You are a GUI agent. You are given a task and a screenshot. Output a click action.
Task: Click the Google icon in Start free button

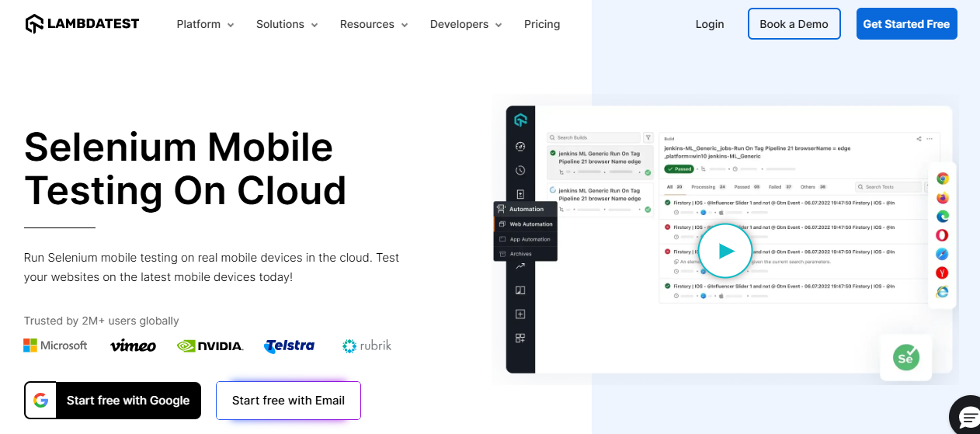pos(41,401)
